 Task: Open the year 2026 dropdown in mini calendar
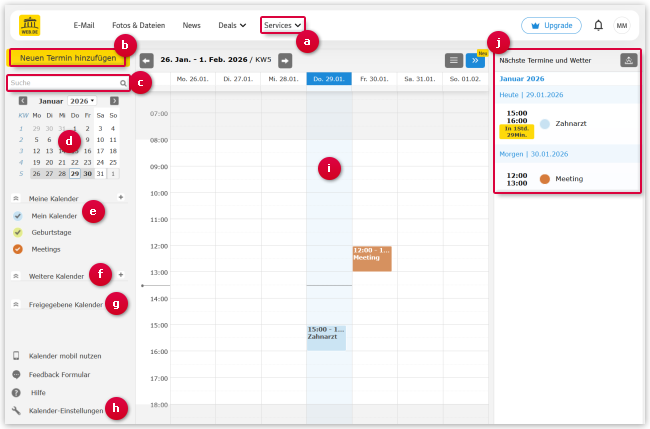point(82,101)
